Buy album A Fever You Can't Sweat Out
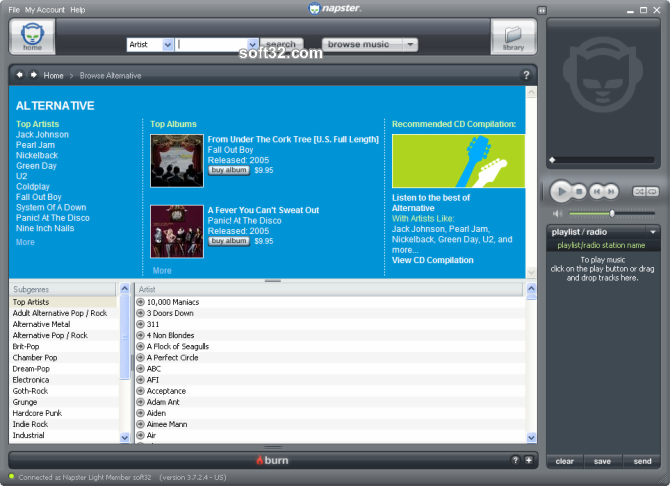The width and height of the screenshot is (670, 486). tap(229, 241)
